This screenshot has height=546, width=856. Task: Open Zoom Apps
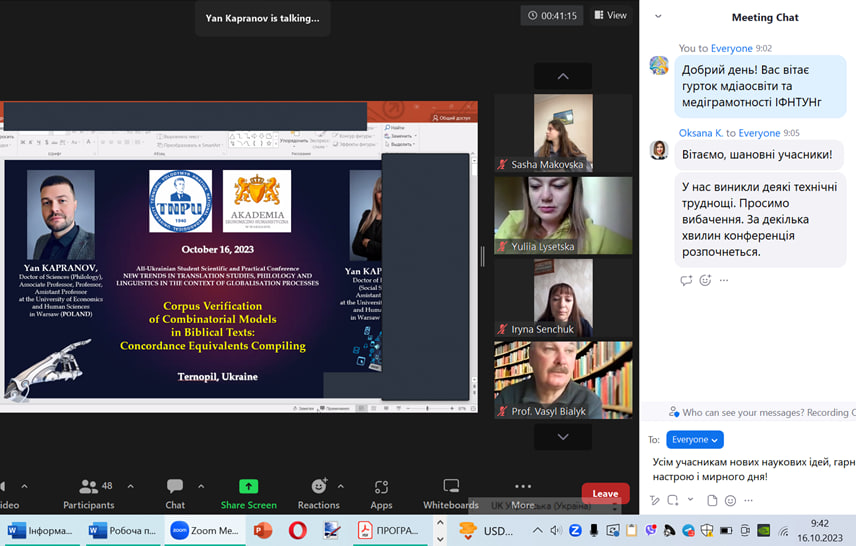click(381, 494)
